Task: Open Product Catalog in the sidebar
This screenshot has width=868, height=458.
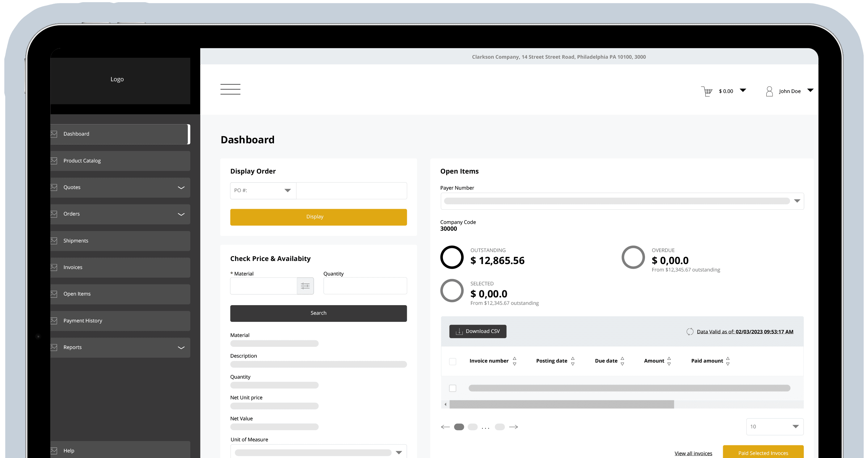Action: [x=120, y=161]
